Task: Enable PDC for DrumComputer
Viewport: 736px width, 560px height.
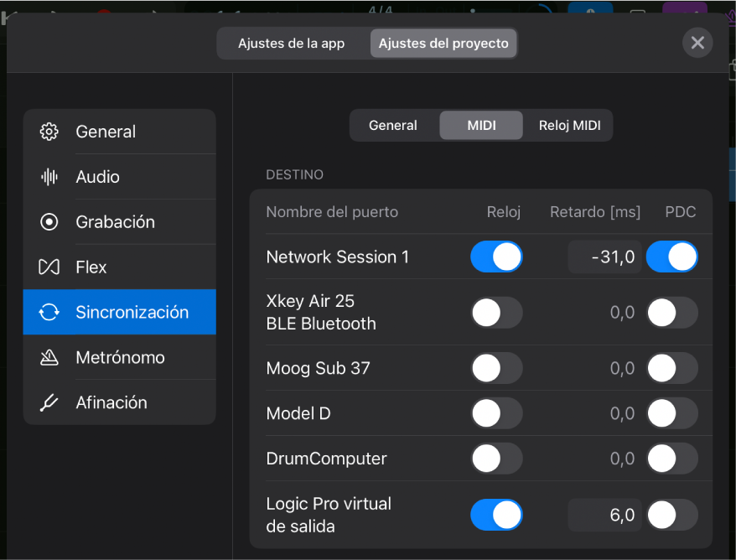Action: pos(672,459)
